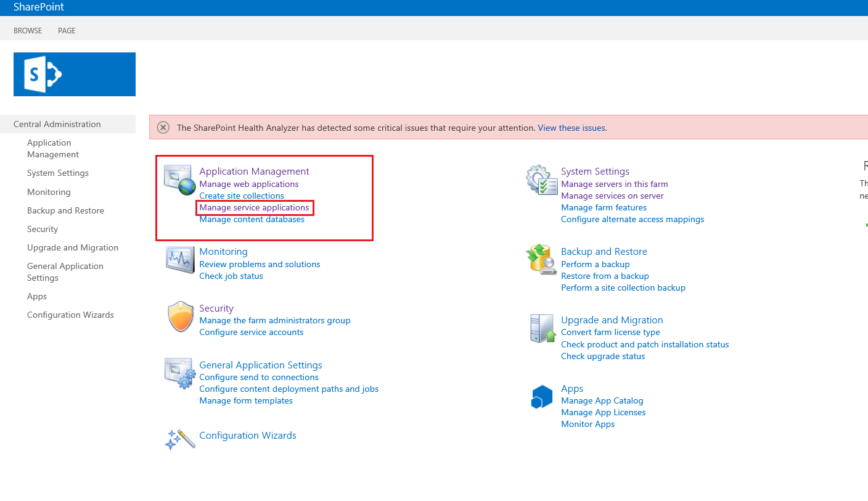
Task: Open the BROWSE ribbon tab
Action: click(28, 31)
